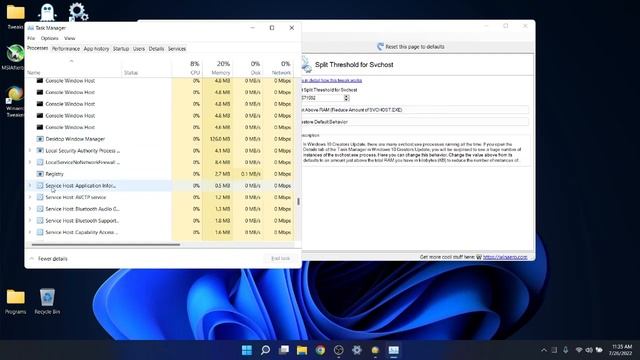Image resolution: width=640 pixels, height=360 pixels.
Task: Open Settings gear in the taskbar
Action: 357,350
